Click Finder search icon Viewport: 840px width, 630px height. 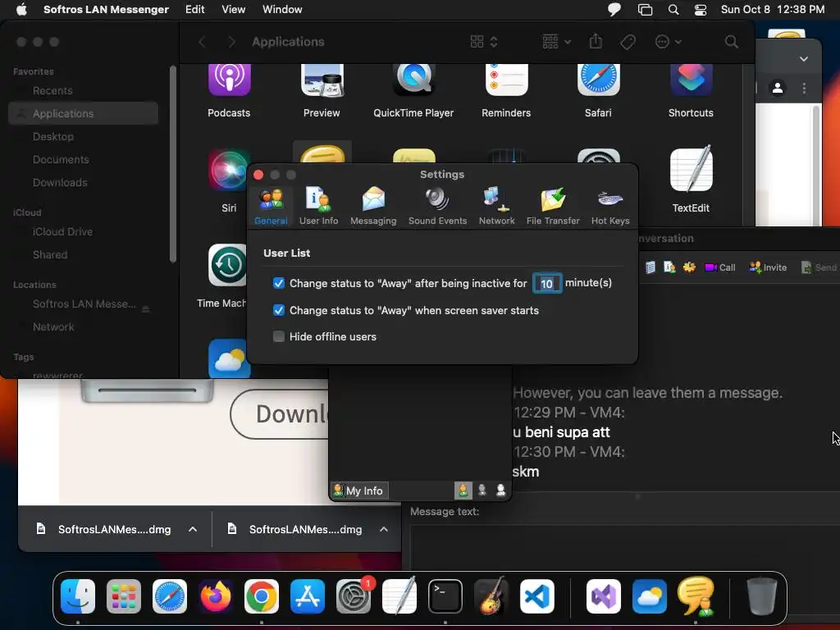731,42
